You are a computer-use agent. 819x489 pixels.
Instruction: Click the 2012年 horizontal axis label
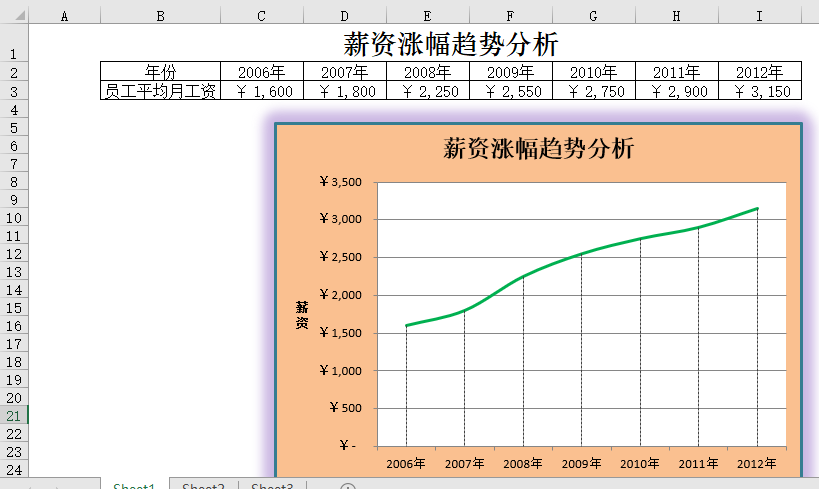(x=757, y=464)
